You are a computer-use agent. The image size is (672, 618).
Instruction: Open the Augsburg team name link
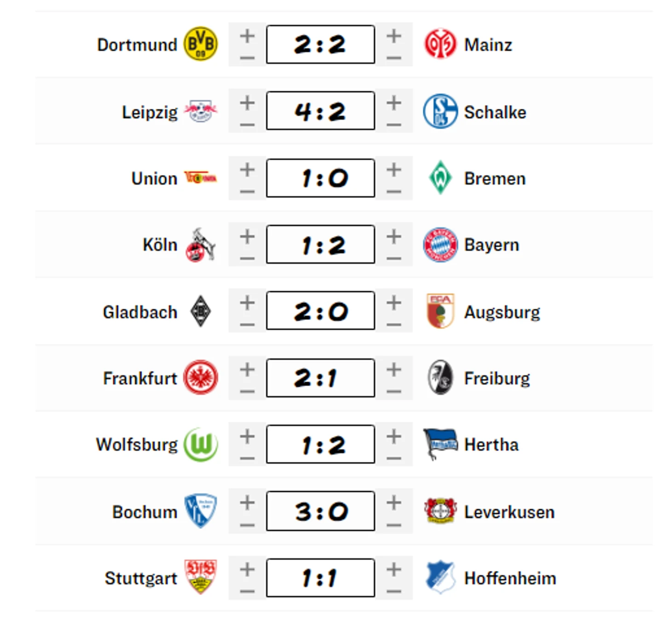(502, 312)
